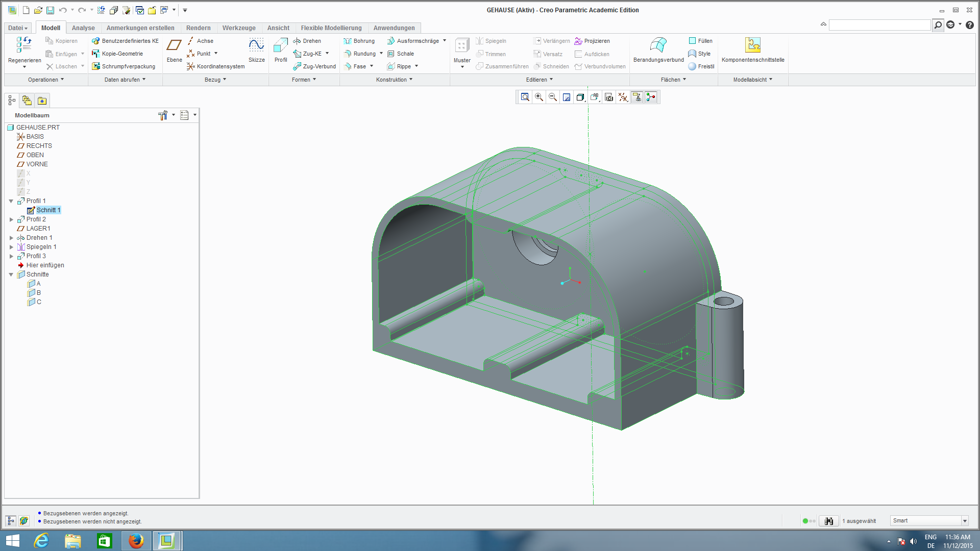The image size is (980, 551).
Task: Click the Kopie-Geometrie button
Action: point(117,54)
